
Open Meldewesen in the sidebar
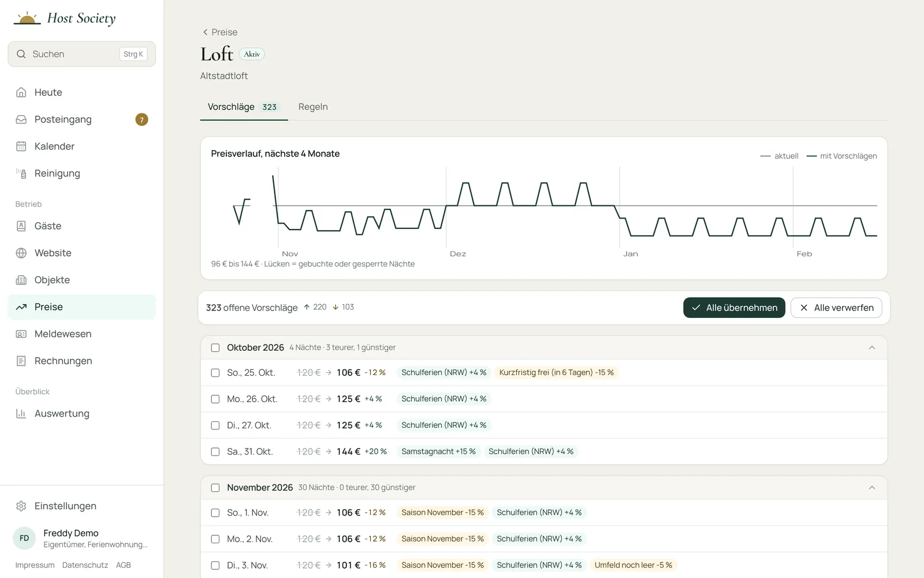pos(82,334)
